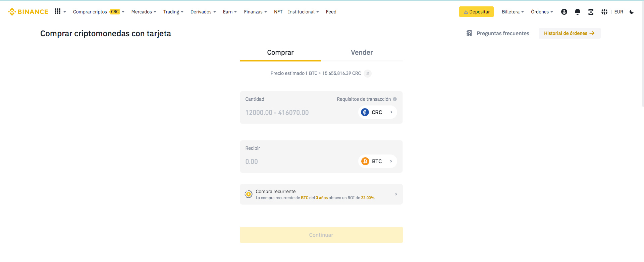This screenshot has height=262, width=644.
Task: Open the CRC currency selector chevron
Action: tap(391, 112)
